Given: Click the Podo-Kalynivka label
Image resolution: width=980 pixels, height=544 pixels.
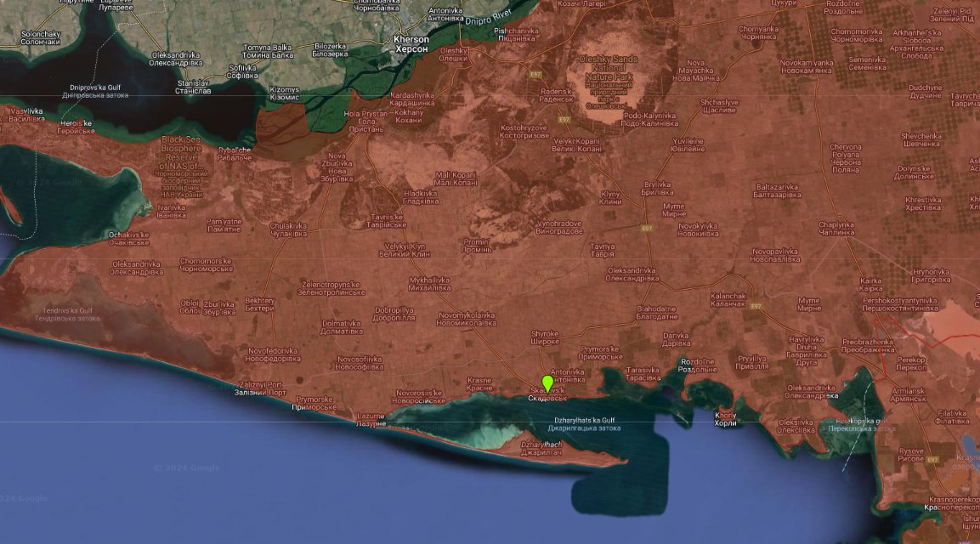Looking at the screenshot, I should pyautogui.click(x=650, y=120).
